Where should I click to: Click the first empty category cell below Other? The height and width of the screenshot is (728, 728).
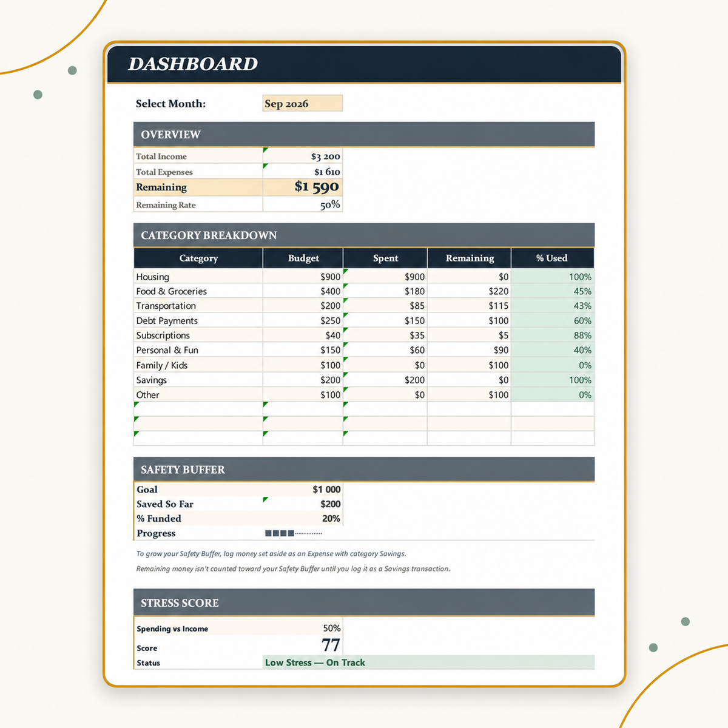(x=198, y=409)
